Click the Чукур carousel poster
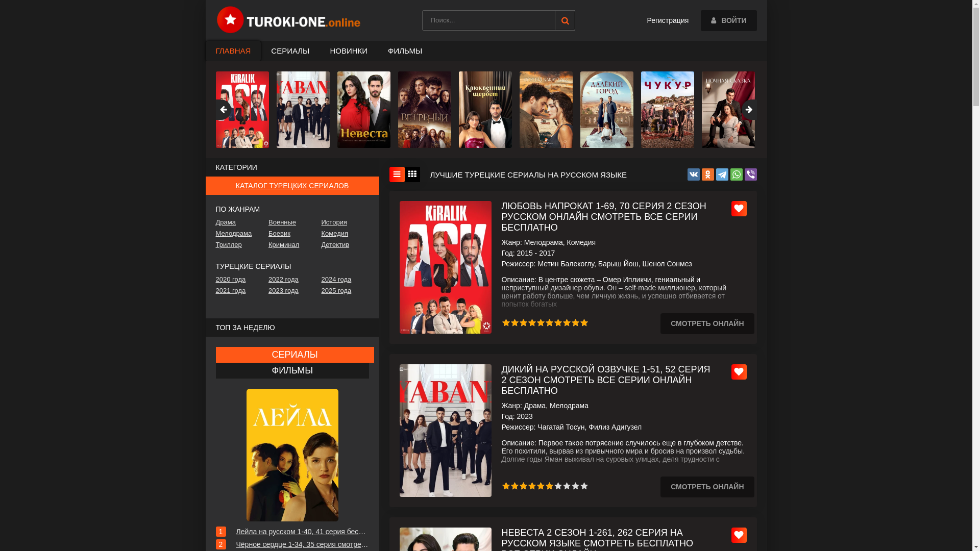 click(x=667, y=110)
